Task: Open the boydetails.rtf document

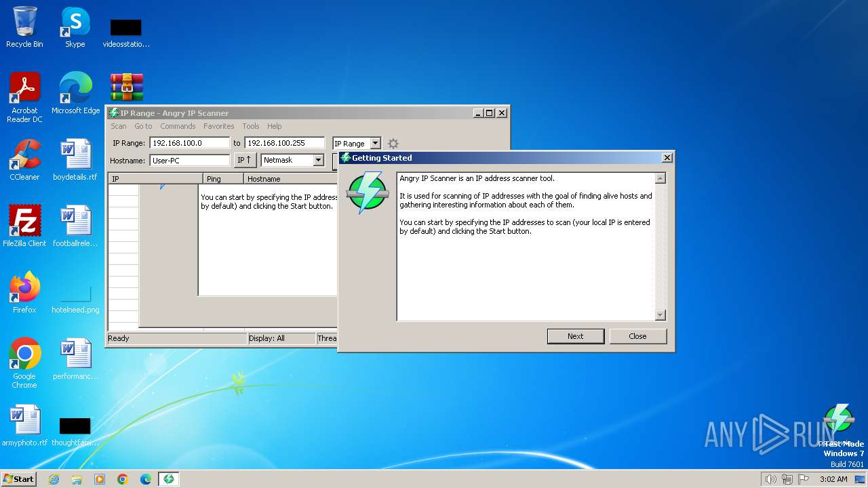Action: (75, 159)
